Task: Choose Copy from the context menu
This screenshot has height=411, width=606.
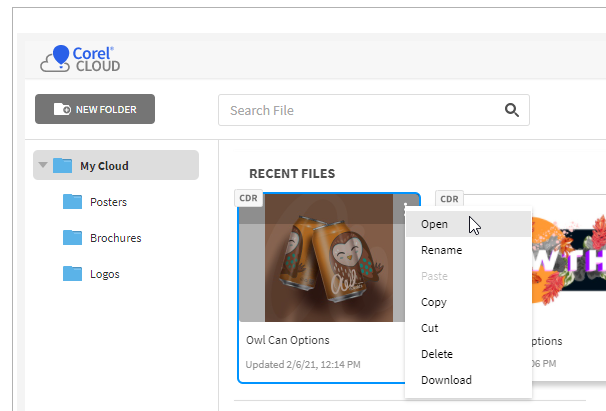Action: point(468,302)
